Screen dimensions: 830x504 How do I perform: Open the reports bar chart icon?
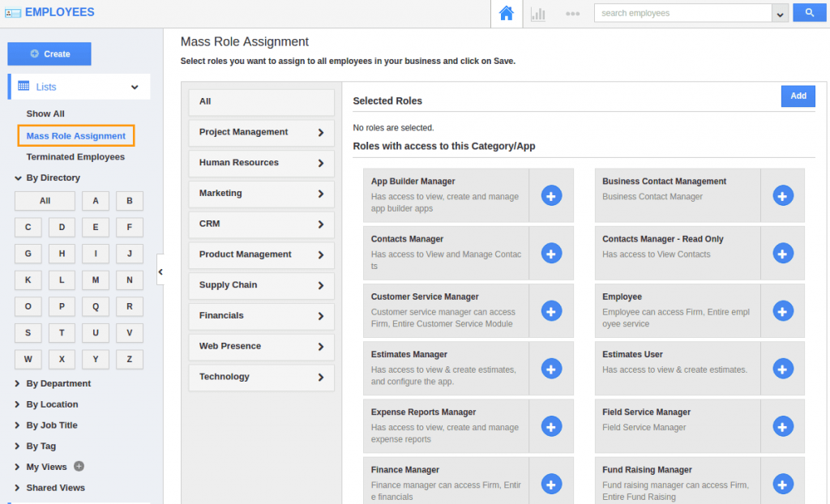[538, 14]
